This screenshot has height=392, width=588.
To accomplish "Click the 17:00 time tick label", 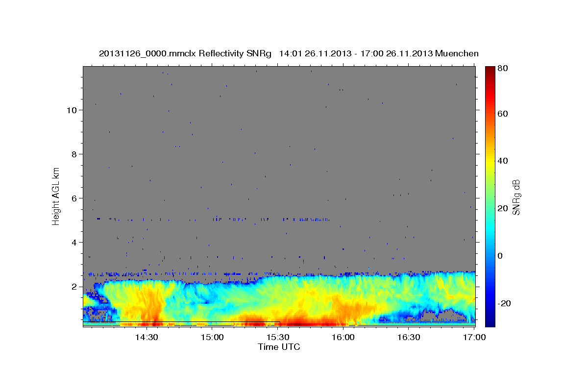I will pyautogui.click(x=474, y=337).
